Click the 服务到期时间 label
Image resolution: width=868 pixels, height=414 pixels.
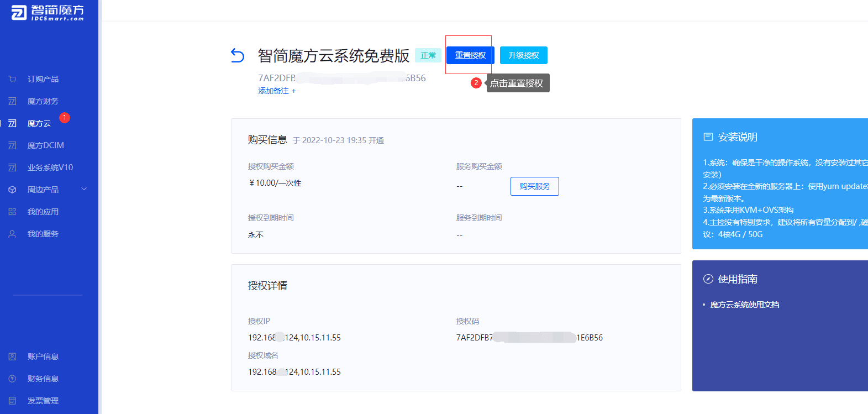(x=479, y=218)
